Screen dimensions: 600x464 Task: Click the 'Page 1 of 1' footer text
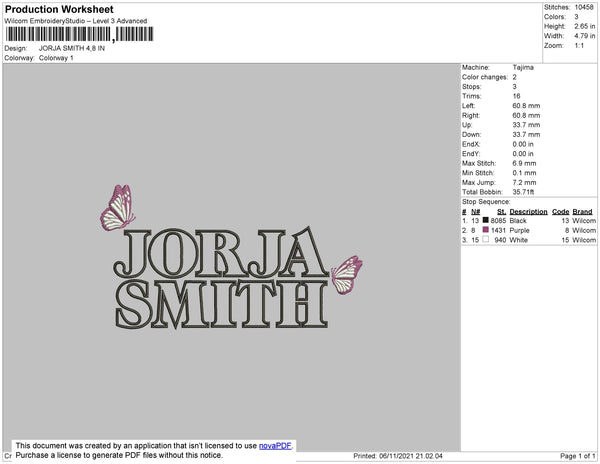coord(577,456)
